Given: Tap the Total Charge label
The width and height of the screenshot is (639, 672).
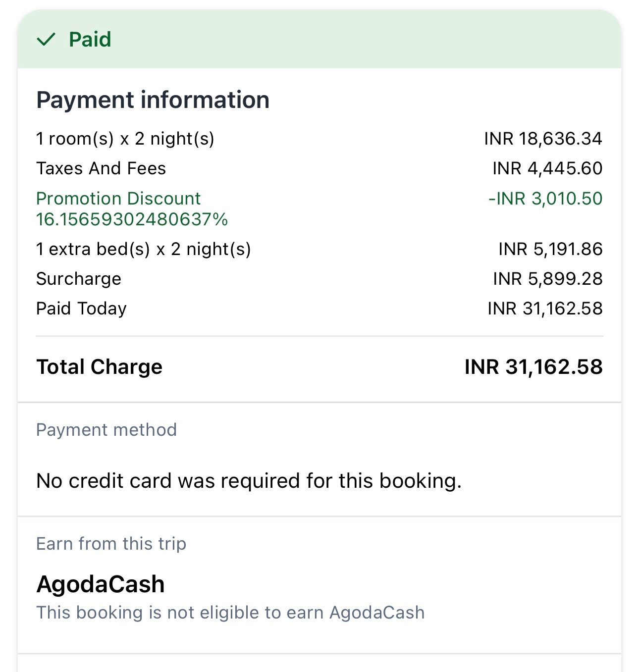Looking at the screenshot, I should point(99,367).
